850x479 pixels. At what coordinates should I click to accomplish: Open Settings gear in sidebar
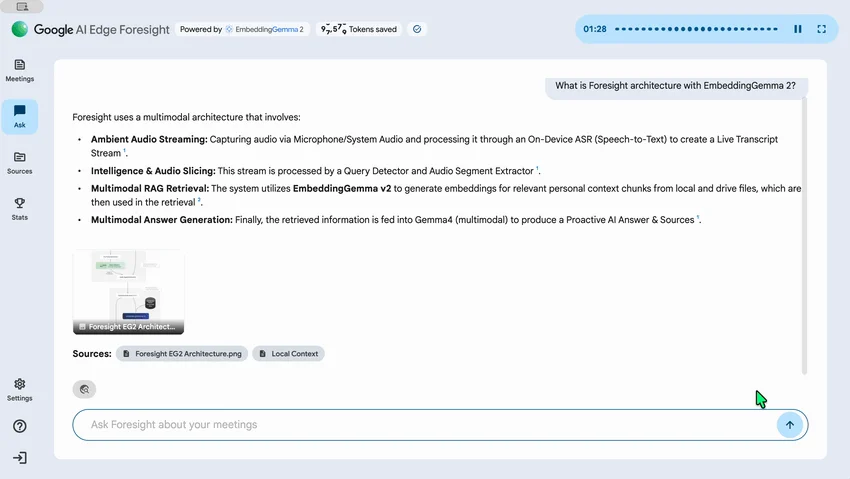(20, 390)
